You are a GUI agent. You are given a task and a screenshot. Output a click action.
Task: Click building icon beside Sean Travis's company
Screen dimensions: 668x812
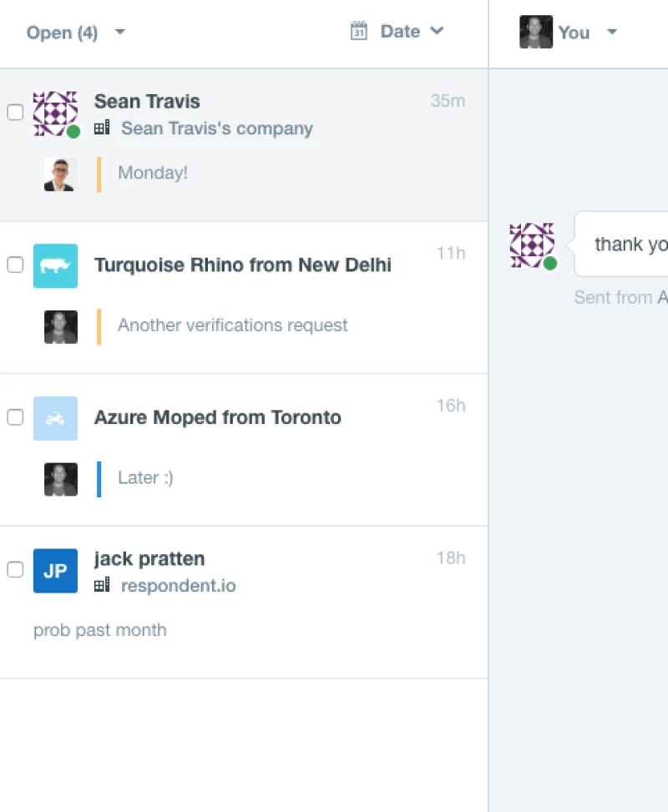tap(102, 129)
